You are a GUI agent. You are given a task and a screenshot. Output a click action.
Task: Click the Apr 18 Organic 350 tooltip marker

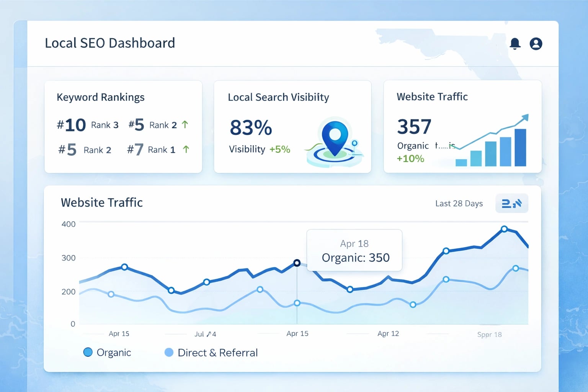[297, 263]
